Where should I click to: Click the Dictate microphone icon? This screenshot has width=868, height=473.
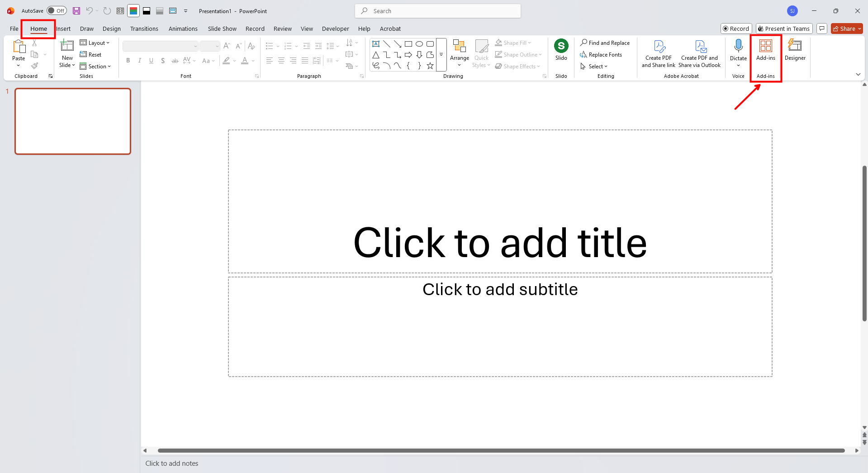pyautogui.click(x=738, y=47)
